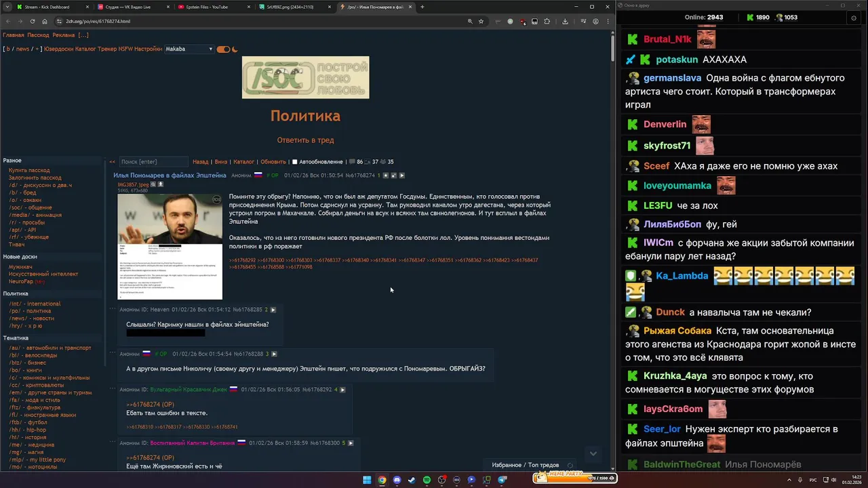Add the OP thread to favorites star
This screenshot has width=868, height=488.
[x=386, y=176]
